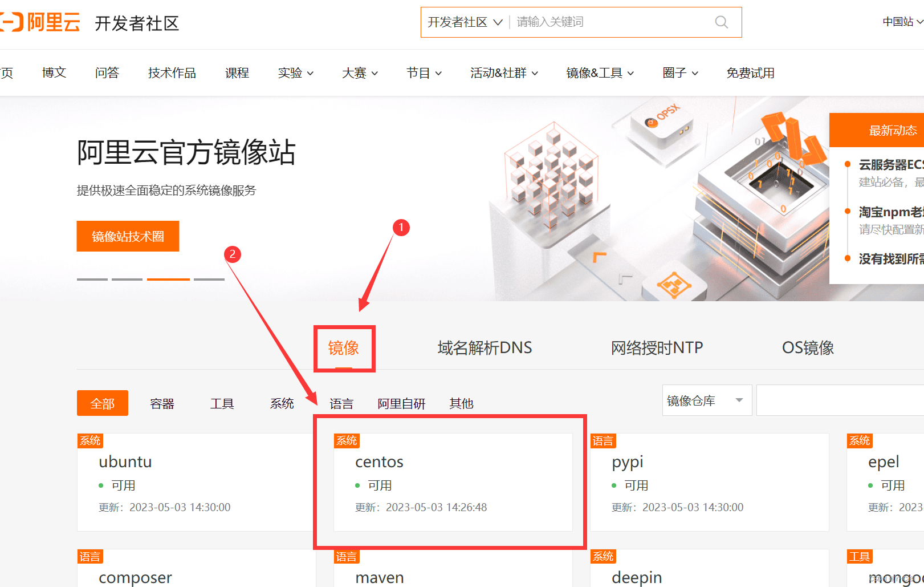Filter mirrors by 其他

461,404
